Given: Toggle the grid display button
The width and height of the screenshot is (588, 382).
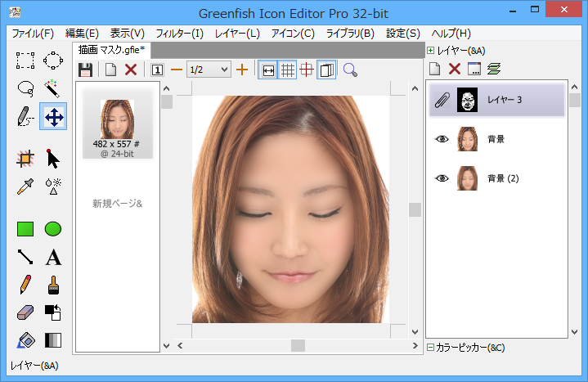Looking at the screenshot, I should 288,70.
